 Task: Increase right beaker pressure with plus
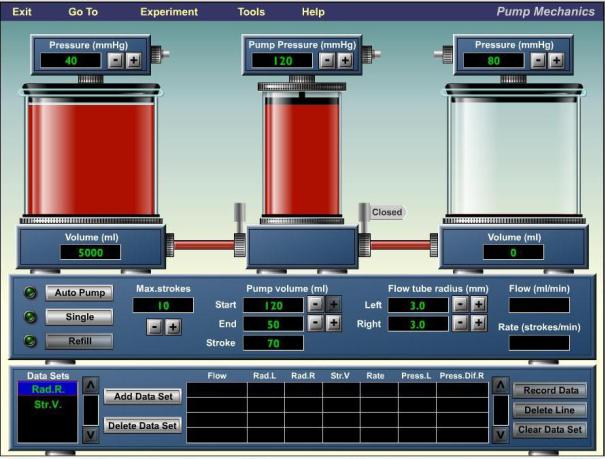point(556,60)
